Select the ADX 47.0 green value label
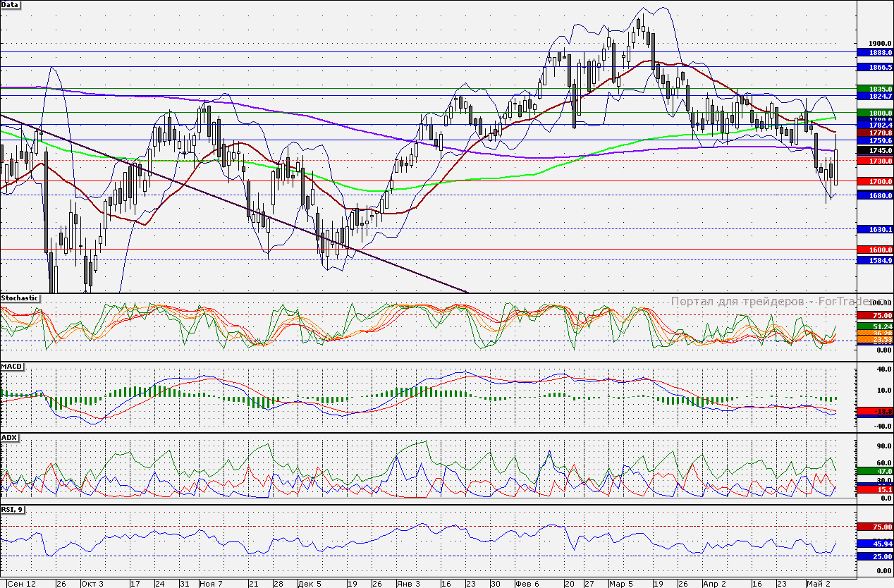Viewport: 894px width, 588px height. (x=875, y=471)
